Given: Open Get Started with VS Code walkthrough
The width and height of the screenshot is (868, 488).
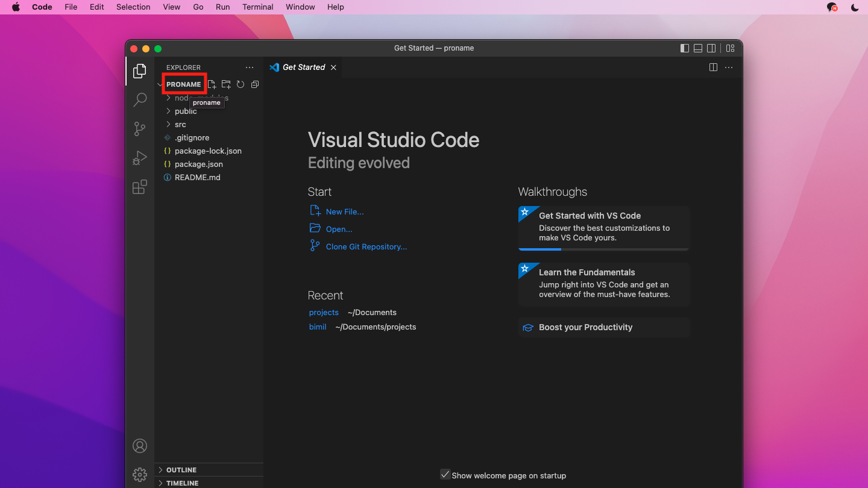Looking at the screenshot, I should click(603, 228).
